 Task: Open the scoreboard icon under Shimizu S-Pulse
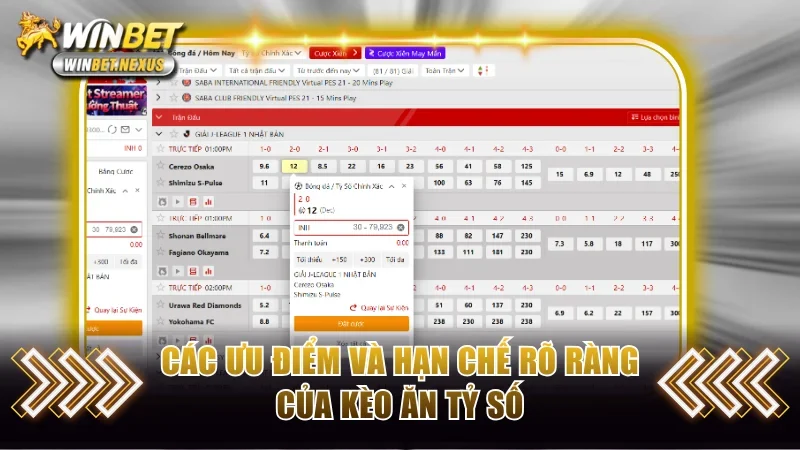click(193, 202)
